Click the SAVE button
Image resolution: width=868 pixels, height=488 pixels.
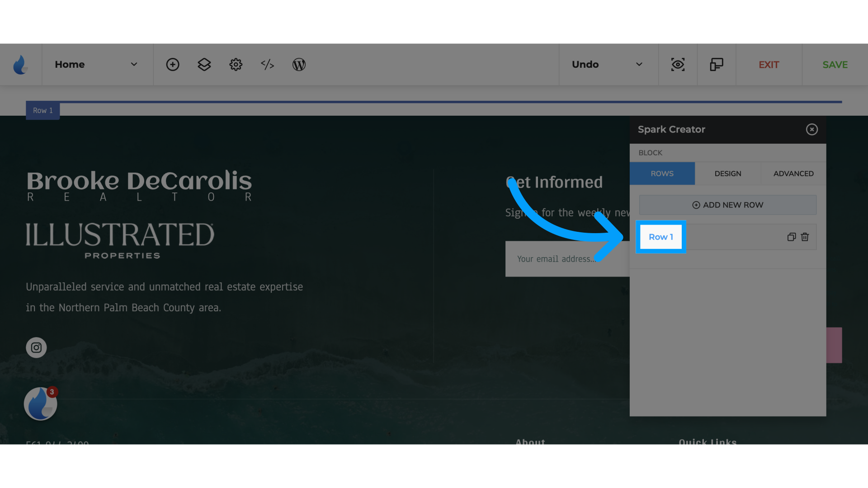click(x=835, y=65)
